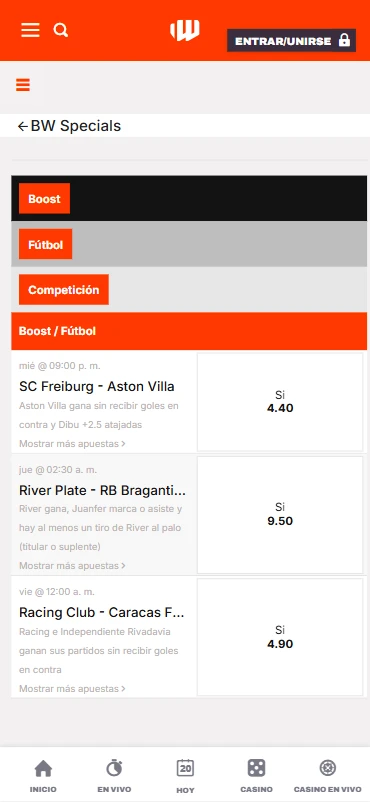Select the Fútbol filter tab
The width and height of the screenshot is (370, 802).
(46, 244)
